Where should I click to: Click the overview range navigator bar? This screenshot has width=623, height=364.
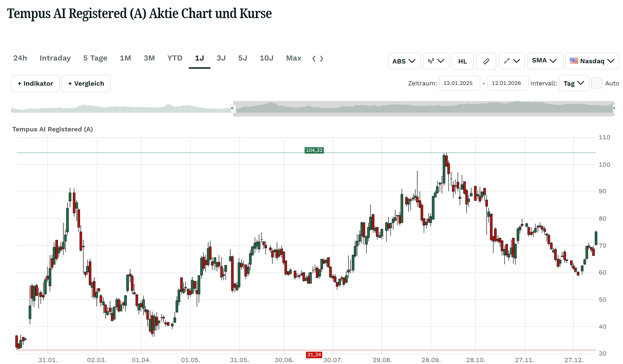(x=422, y=109)
